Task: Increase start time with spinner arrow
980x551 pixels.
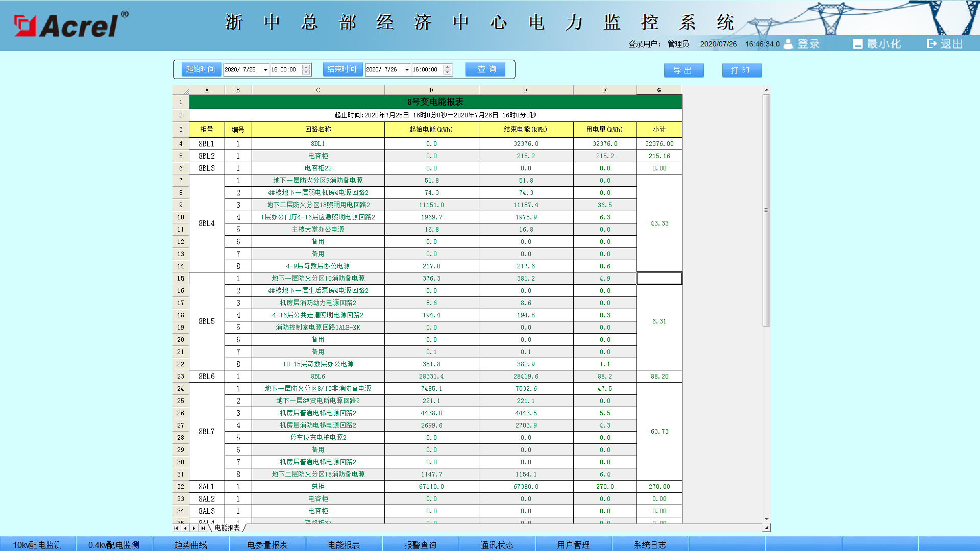Action: [306, 67]
